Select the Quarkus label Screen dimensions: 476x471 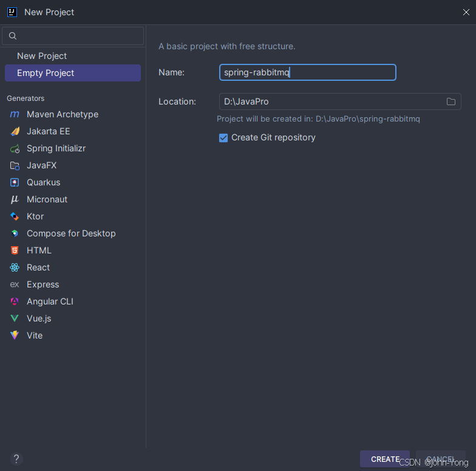pos(44,182)
